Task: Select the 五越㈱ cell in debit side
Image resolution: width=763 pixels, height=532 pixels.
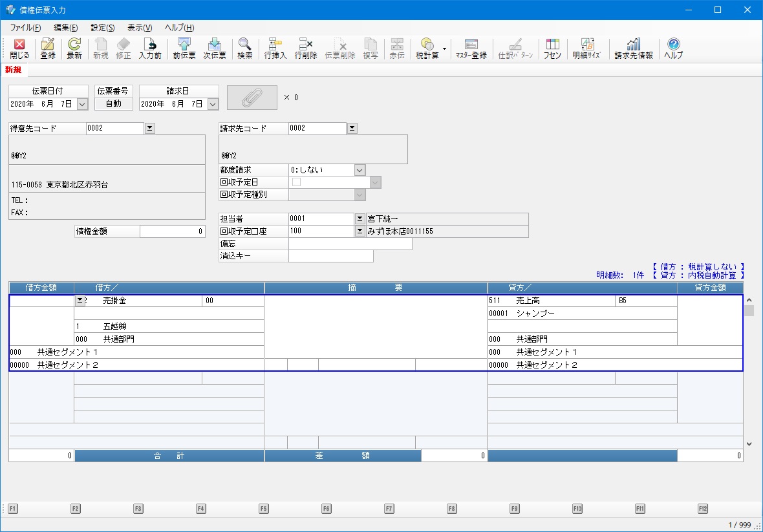Action: pyautogui.click(x=169, y=326)
